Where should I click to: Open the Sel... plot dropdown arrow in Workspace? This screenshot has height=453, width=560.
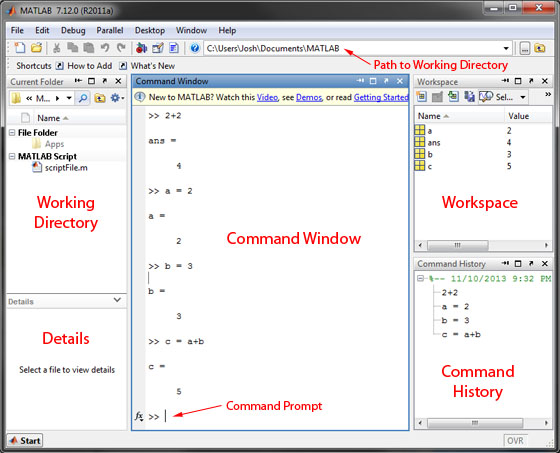[523, 97]
